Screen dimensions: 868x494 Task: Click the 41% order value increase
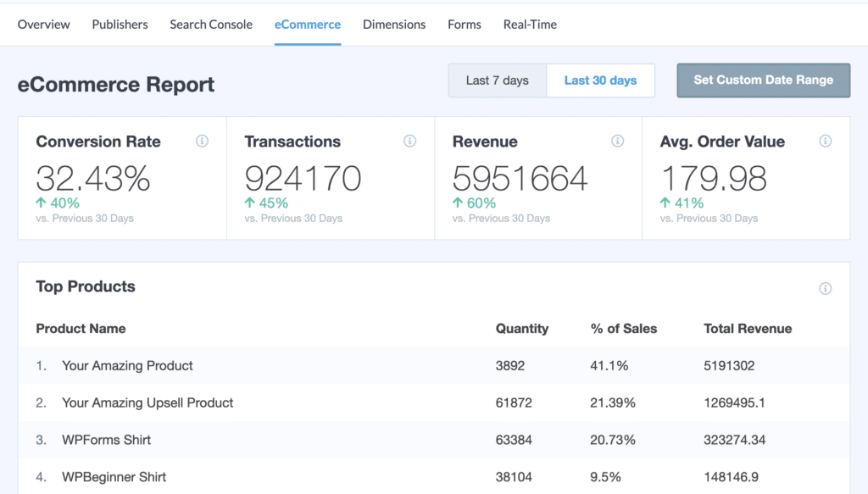[x=682, y=203]
